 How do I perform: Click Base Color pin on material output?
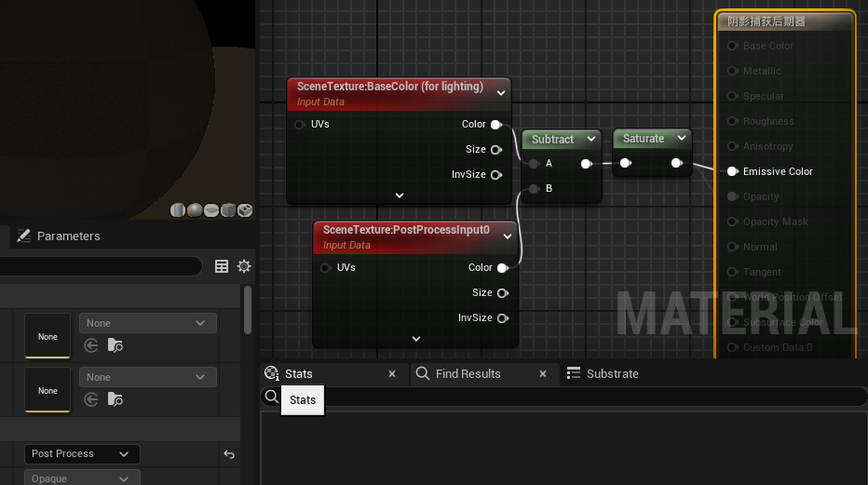tap(732, 46)
